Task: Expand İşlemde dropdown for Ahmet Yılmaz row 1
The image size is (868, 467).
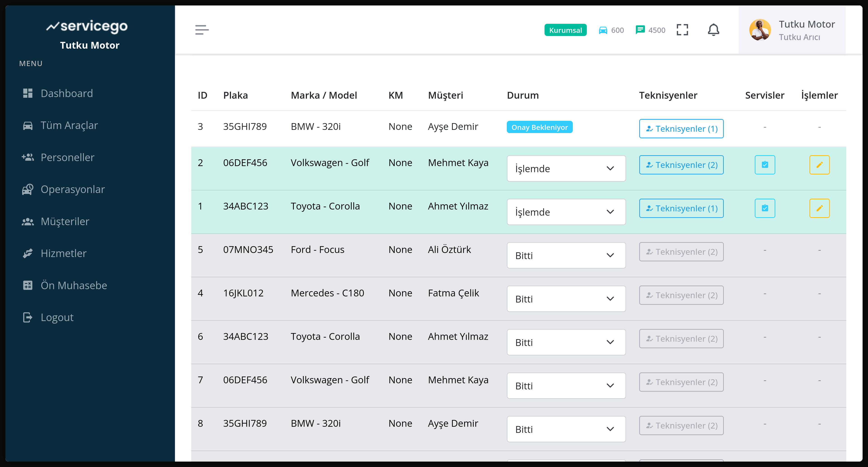Action: (566, 212)
